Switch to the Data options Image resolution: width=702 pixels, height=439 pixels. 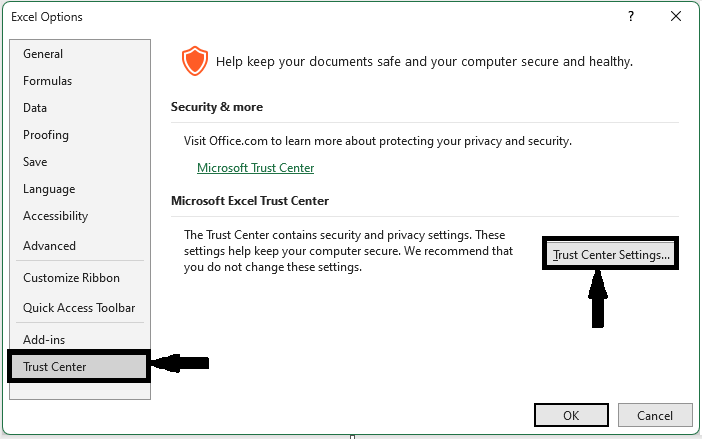pyautogui.click(x=35, y=108)
